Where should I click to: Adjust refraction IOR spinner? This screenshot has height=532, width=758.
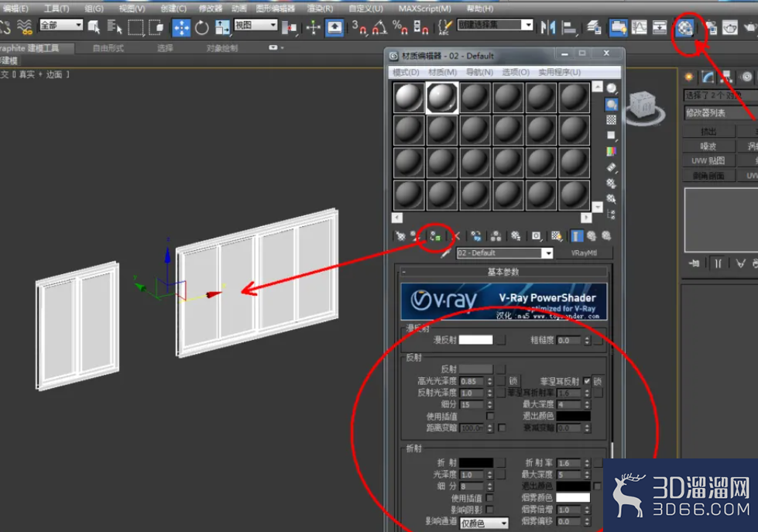[x=587, y=463]
